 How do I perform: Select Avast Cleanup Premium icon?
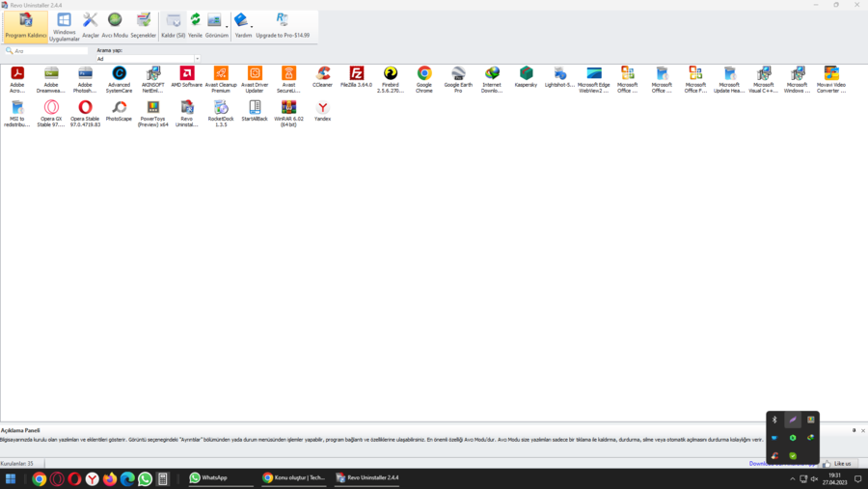[221, 79]
